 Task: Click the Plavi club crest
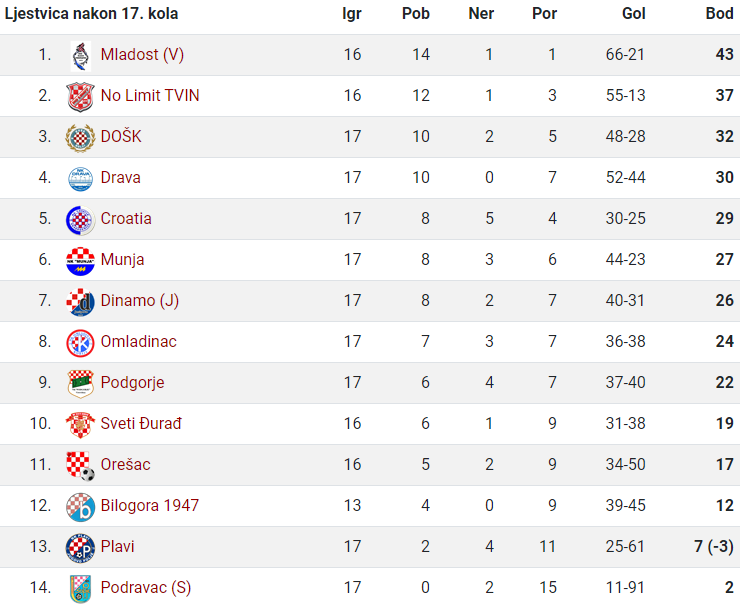point(80,548)
